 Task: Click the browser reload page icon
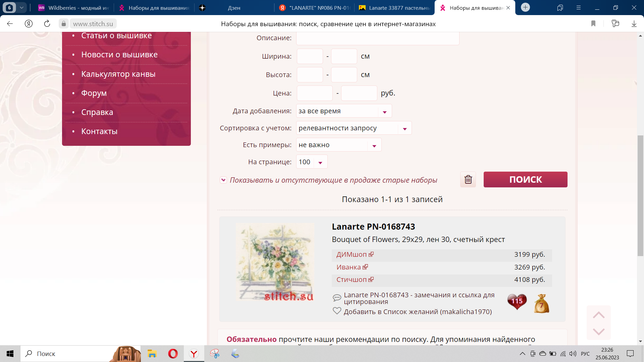(47, 24)
